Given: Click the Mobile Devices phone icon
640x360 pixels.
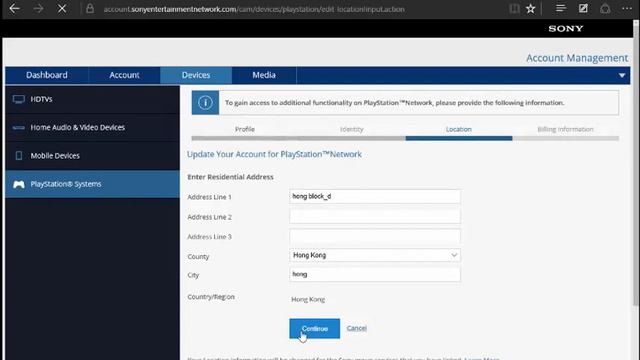Looking at the screenshot, I should [19, 156].
